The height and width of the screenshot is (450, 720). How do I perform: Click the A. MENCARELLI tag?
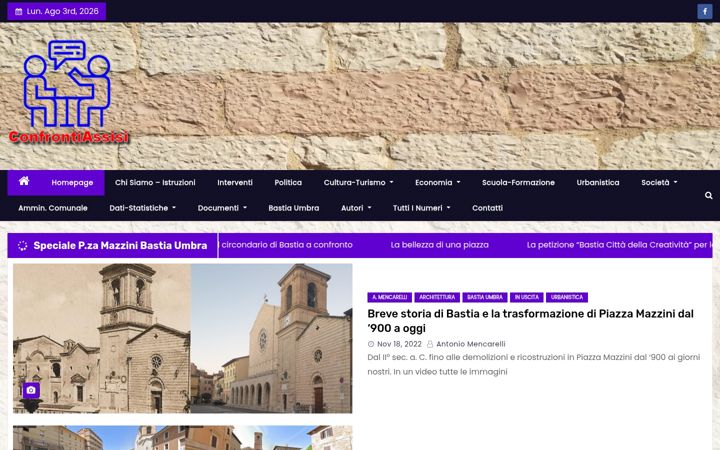(x=389, y=297)
